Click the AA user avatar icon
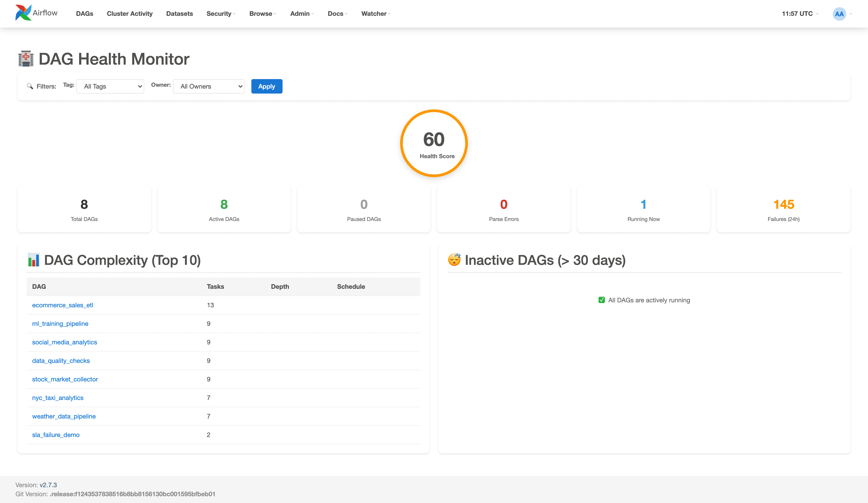The width and height of the screenshot is (868, 503). point(839,14)
